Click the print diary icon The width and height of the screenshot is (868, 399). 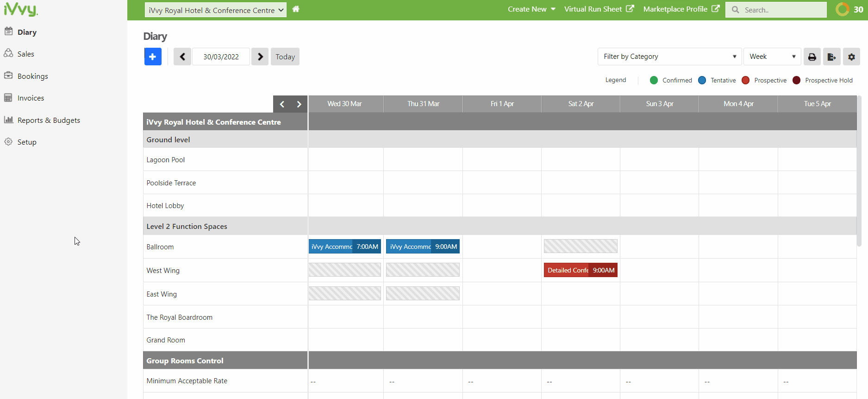812,57
